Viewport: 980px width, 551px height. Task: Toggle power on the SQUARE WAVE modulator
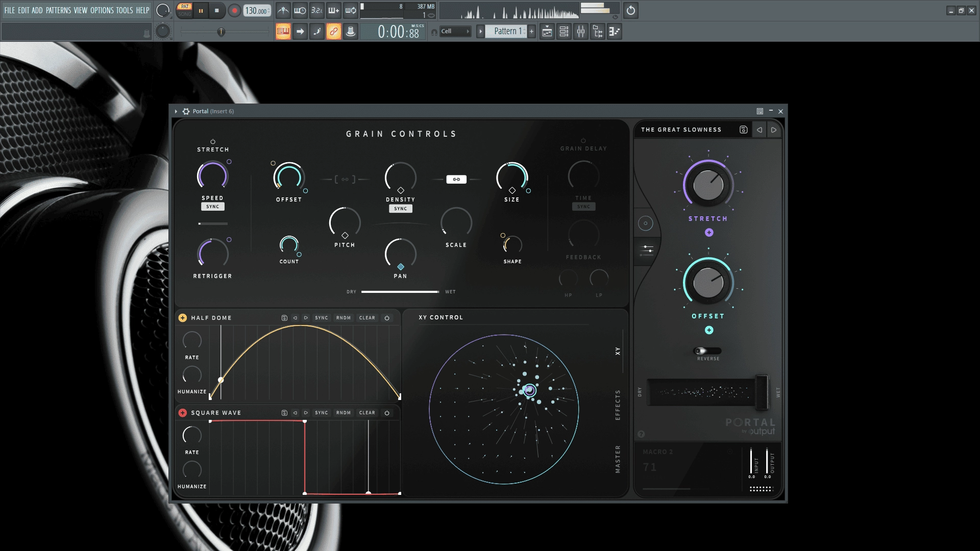click(387, 413)
